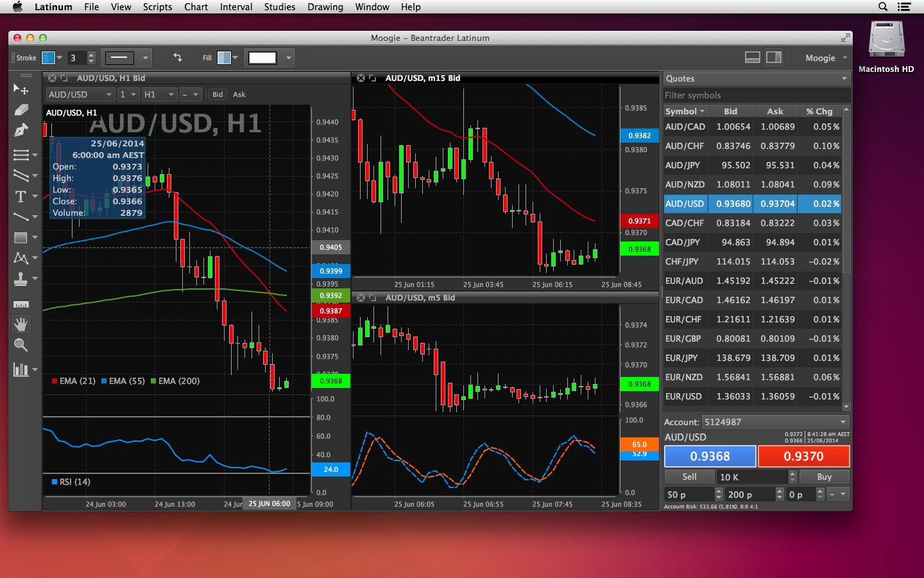Click the swap stroke and fill icon
This screenshot has height=578, width=924.
[178, 58]
